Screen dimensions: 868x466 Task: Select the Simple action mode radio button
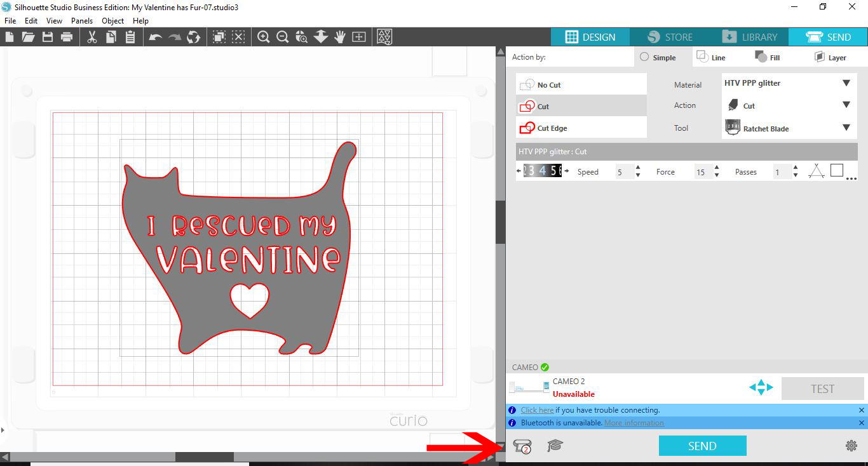click(643, 57)
